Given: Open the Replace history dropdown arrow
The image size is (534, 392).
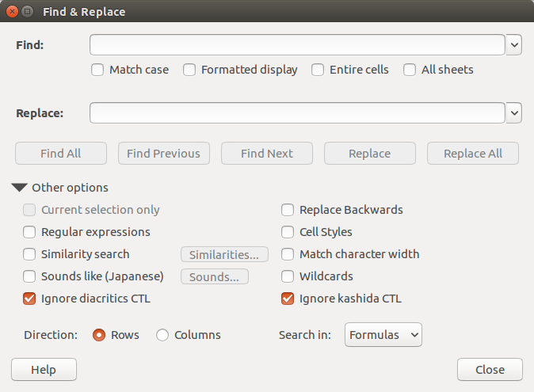Looking at the screenshot, I should coord(514,113).
